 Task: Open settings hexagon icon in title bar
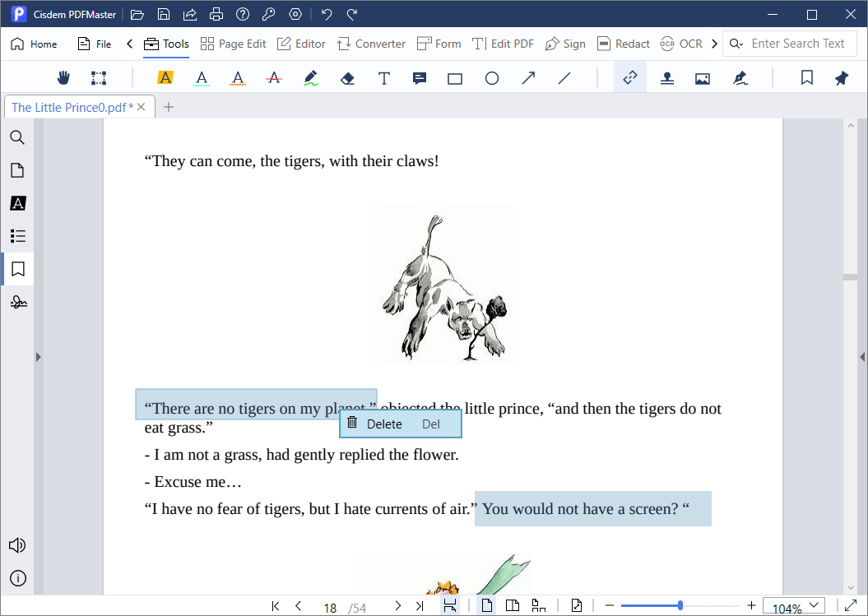click(x=295, y=14)
